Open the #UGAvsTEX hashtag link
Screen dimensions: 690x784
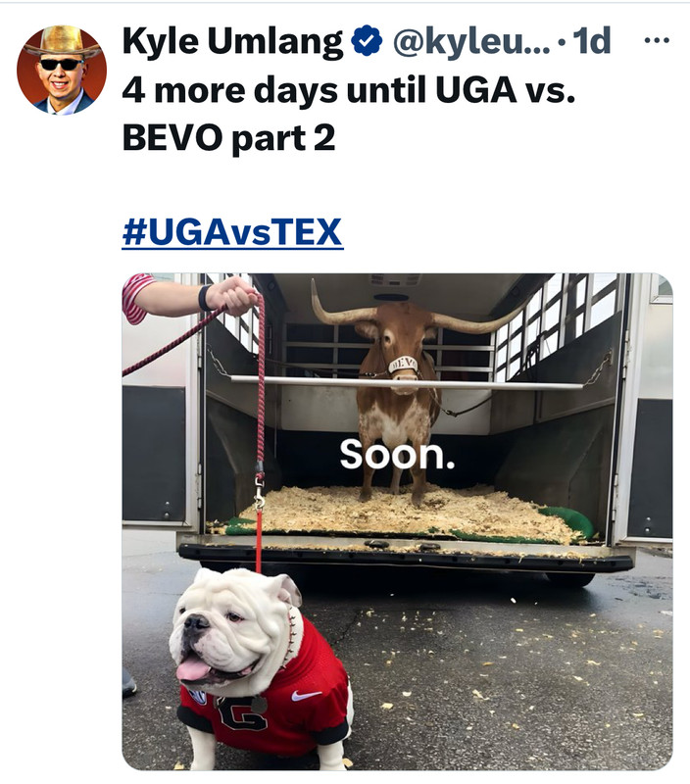coord(232,232)
